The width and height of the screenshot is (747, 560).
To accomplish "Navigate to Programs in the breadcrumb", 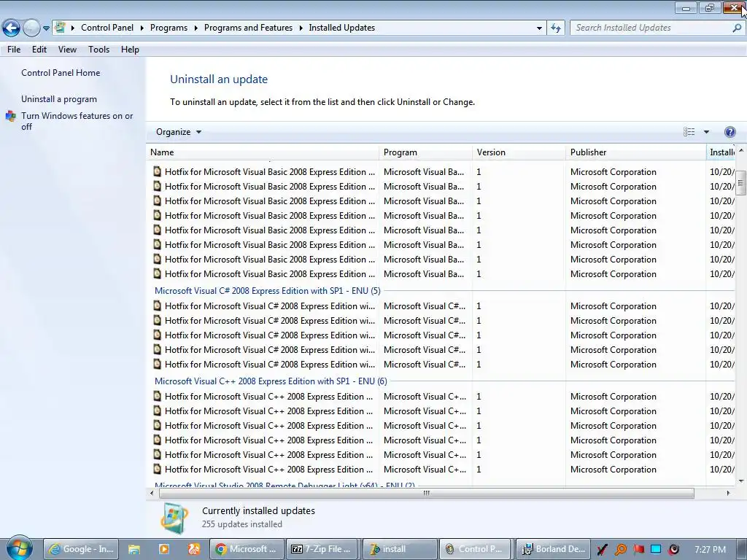I will pos(169,28).
